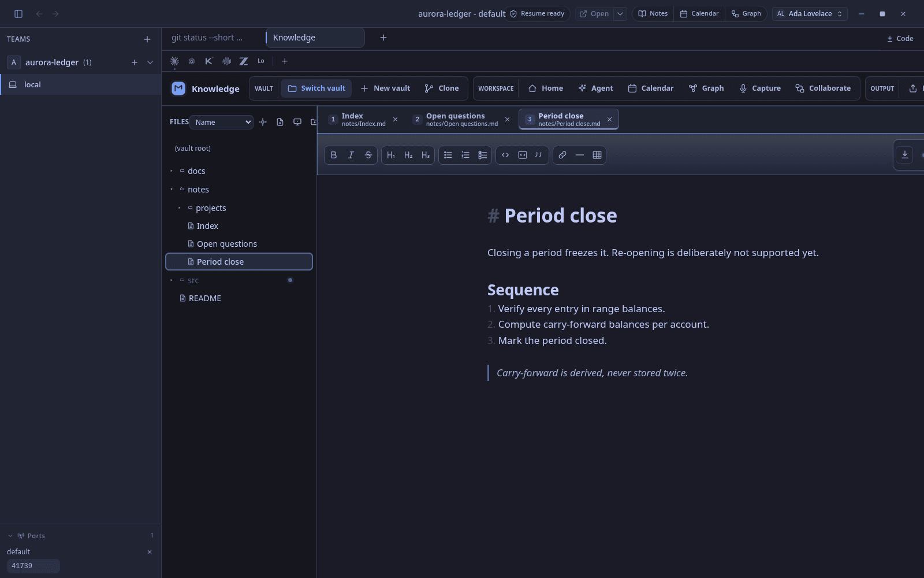Insert a table
Image resolution: width=924 pixels, height=578 pixels.
(597, 155)
